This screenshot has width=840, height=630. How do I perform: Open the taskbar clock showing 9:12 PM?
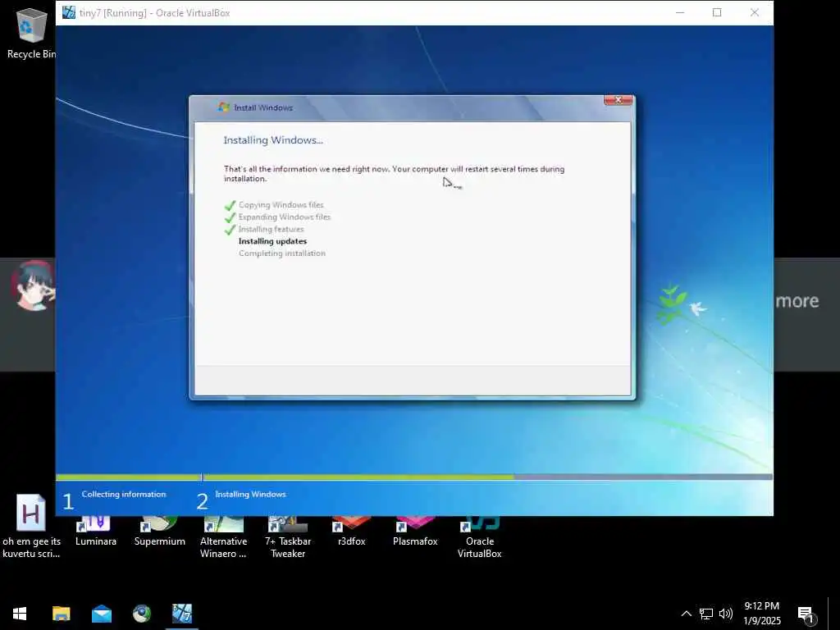762,614
